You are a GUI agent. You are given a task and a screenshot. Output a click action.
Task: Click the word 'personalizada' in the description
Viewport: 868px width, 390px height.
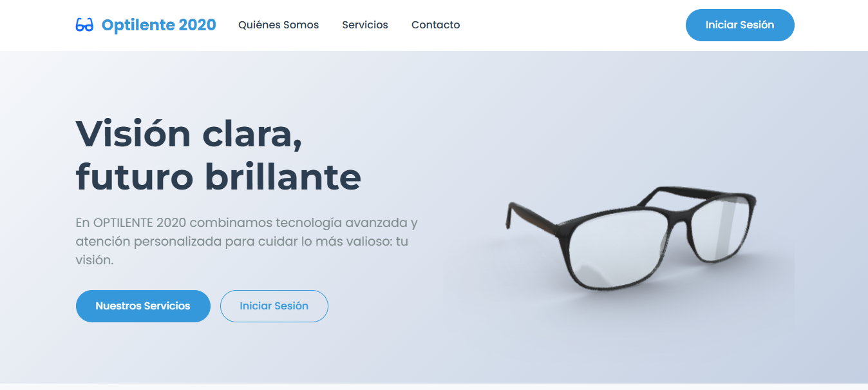pos(170,242)
